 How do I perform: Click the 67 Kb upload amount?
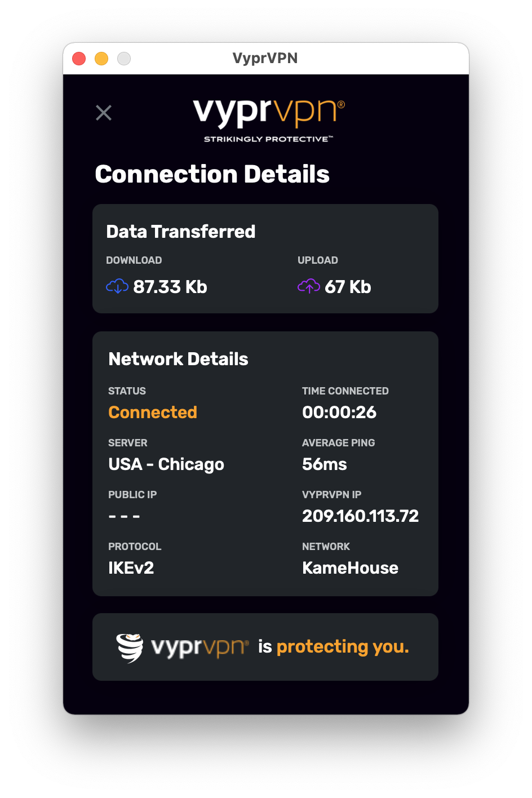(348, 287)
